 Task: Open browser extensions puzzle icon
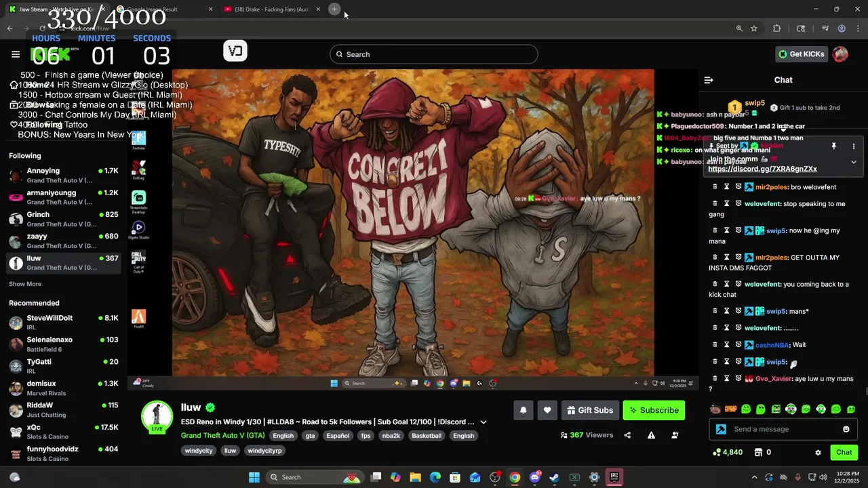tap(777, 28)
